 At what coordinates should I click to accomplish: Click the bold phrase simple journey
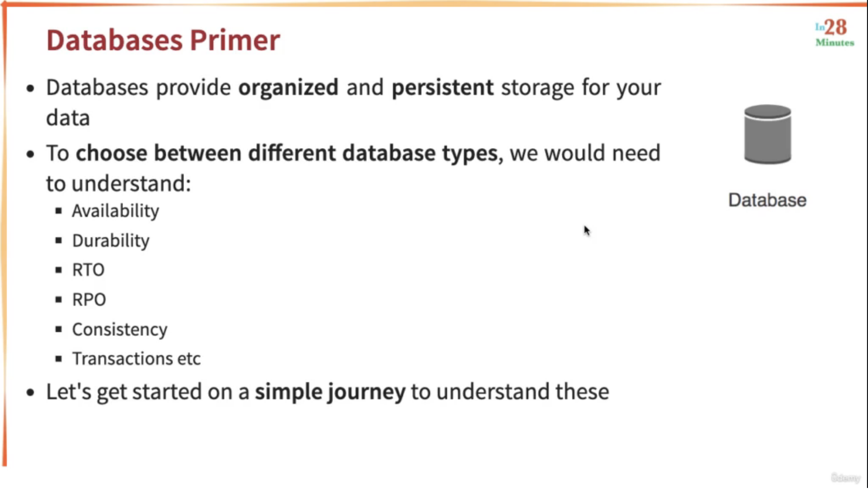click(x=330, y=392)
